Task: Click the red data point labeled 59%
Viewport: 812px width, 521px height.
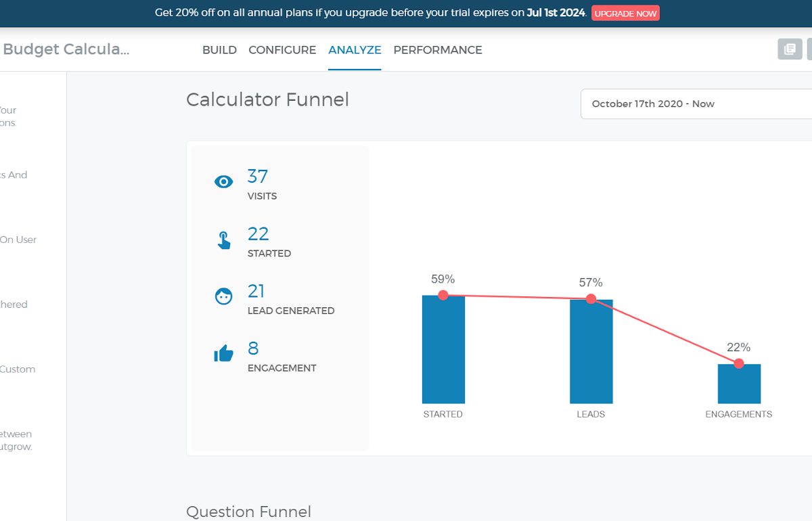Action: coord(443,295)
